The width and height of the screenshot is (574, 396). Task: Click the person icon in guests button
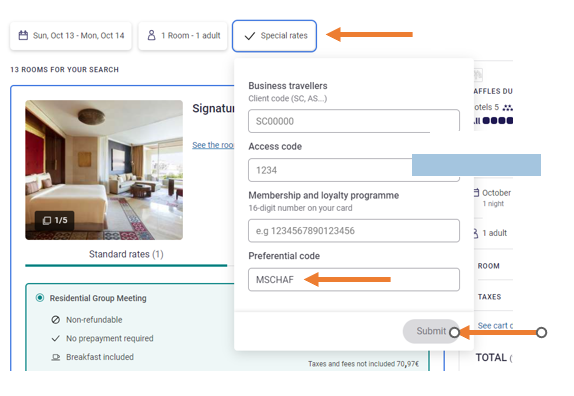[x=151, y=35]
